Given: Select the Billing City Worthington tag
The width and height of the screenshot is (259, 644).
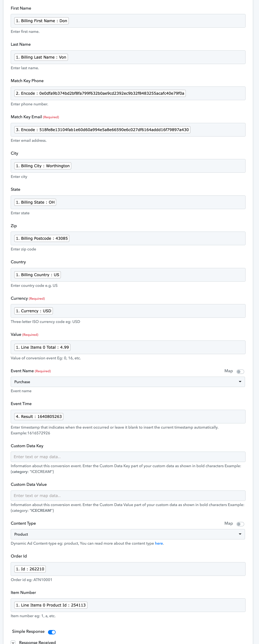Looking at the screenshot, I should coord(43,166).
